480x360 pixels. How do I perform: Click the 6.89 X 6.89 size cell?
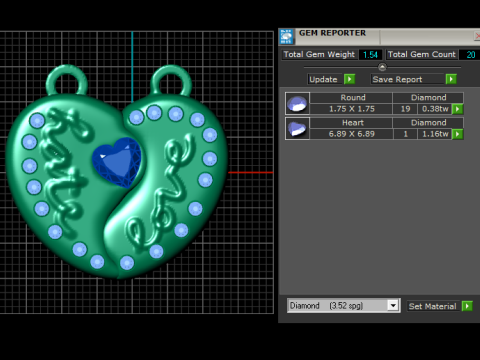351,134
